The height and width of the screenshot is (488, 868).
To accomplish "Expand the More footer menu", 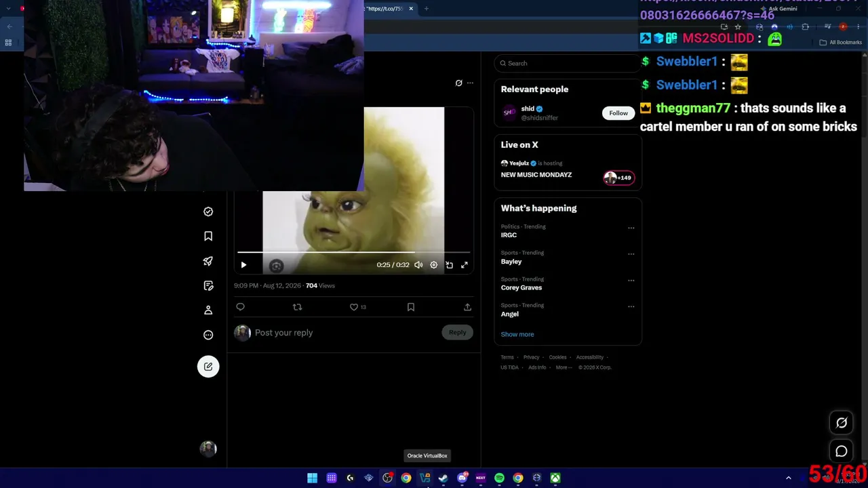I will pyautogui.click(x=564, y=367).
